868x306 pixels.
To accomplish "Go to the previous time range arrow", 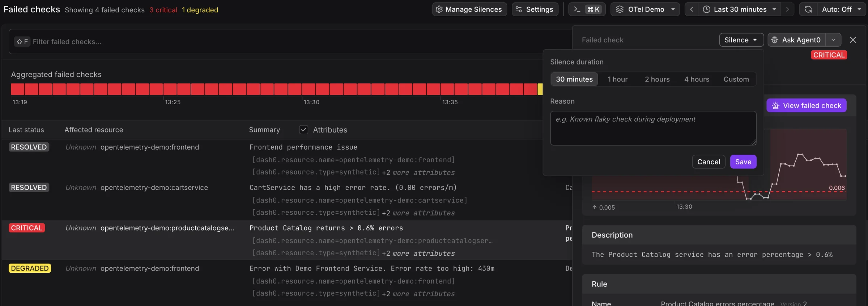I will [x=691, y=9].
